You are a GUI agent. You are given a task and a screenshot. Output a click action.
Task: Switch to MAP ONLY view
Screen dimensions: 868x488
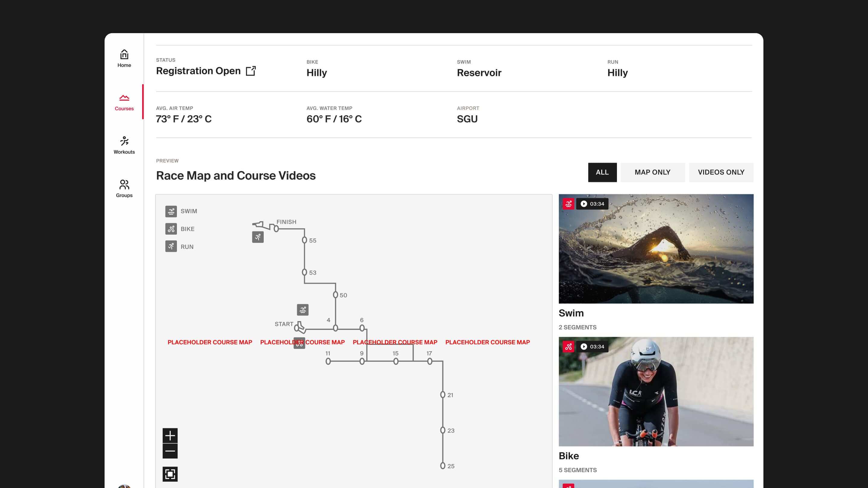point(652,172)
